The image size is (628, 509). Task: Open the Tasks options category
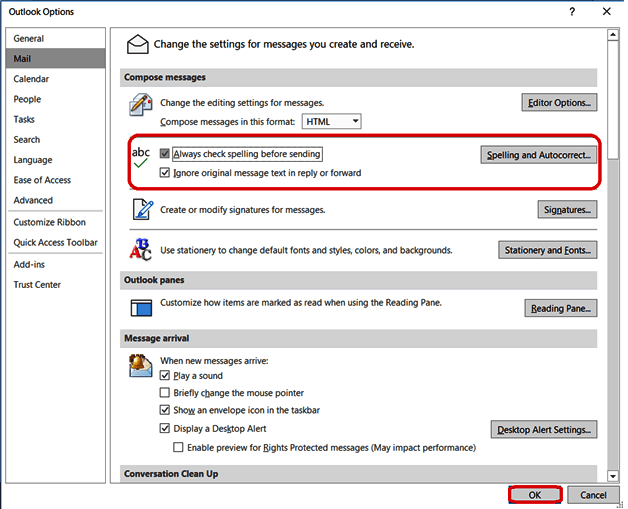click(56, 119)
